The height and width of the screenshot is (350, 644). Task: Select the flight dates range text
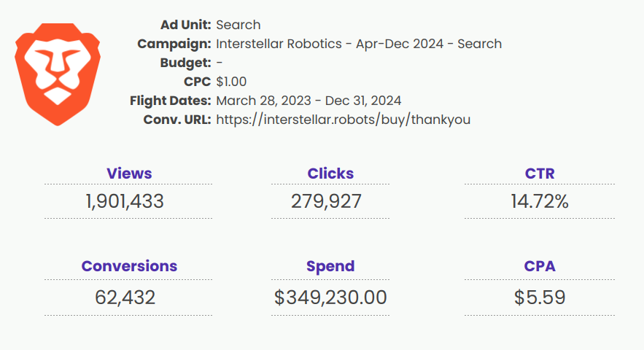309,101
